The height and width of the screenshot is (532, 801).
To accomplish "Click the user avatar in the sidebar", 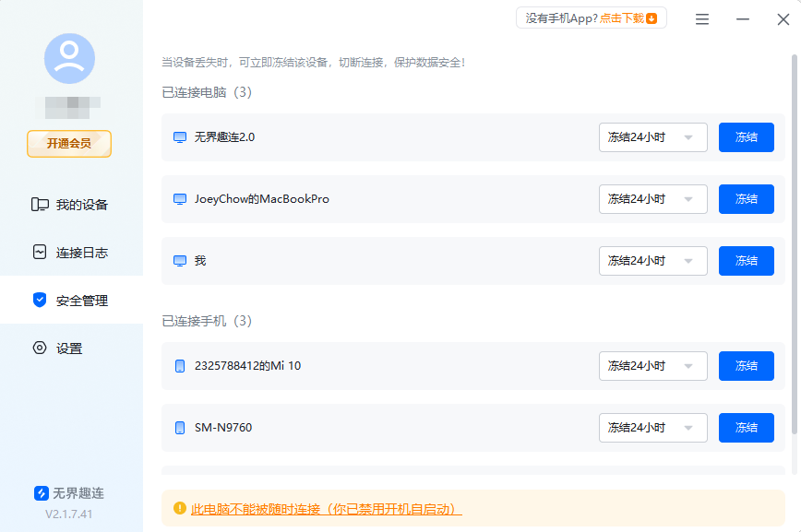I will click(68, 57).
